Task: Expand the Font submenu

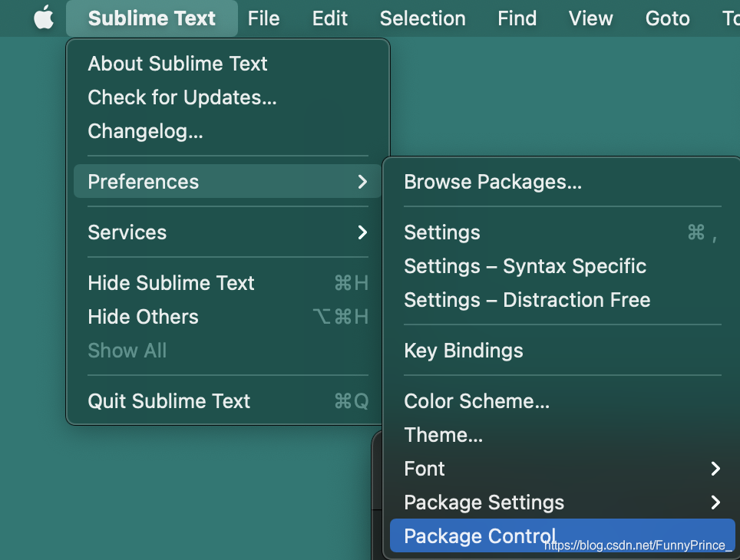Action: pos(563,469)
